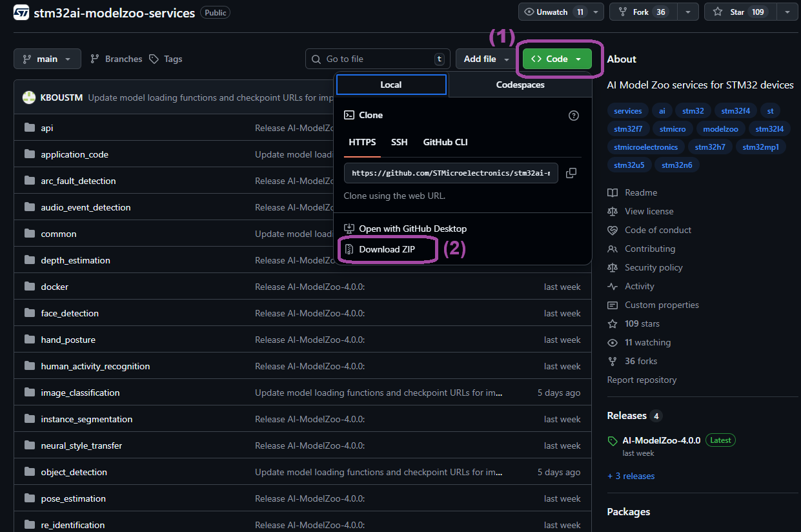Image resolution: width=801 pixels, height=532 pixels.
Task: Copy the HTTPS clone URL to clipboard
Action: point(571,173)
